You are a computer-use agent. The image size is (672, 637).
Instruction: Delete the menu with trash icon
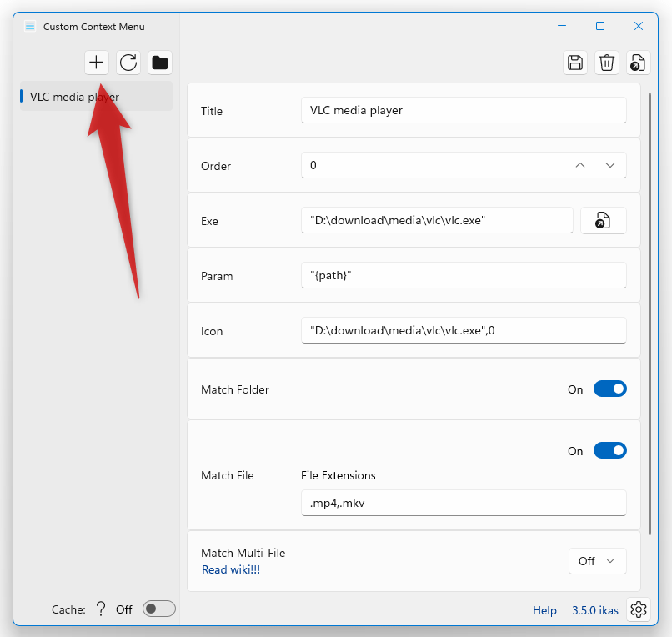tap(607, 63)
